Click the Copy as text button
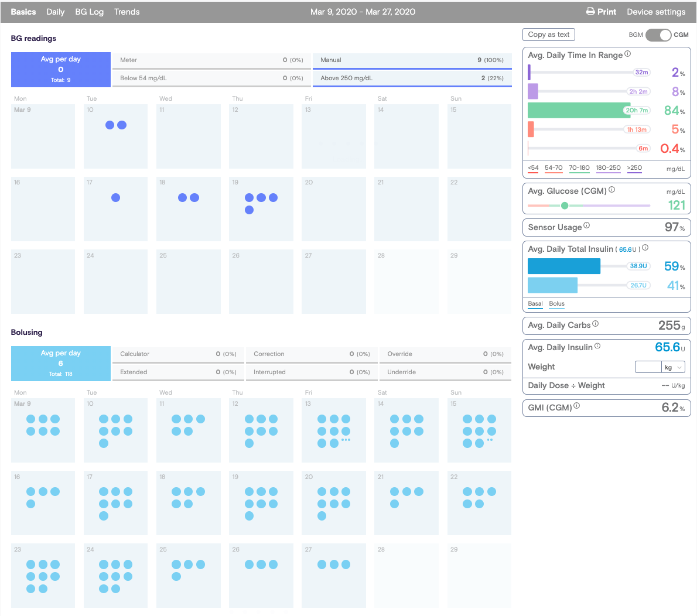This screenshot has height=616, width=697. pos(548,35)
